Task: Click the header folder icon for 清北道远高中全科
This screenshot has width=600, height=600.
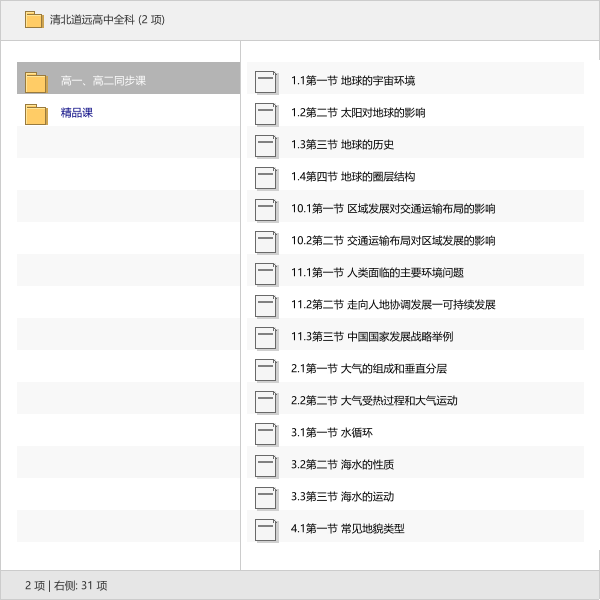Action: coord(34,19)
